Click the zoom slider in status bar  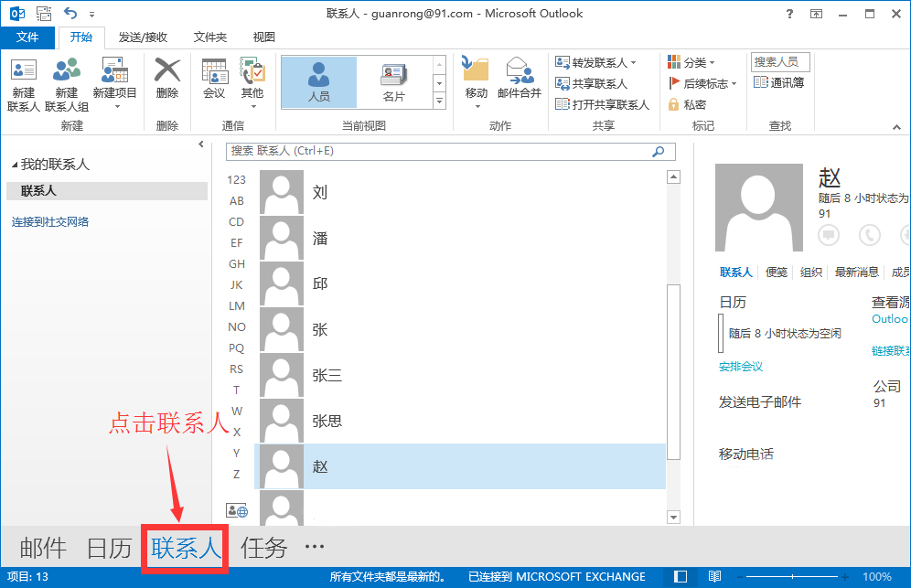(792, 576)
